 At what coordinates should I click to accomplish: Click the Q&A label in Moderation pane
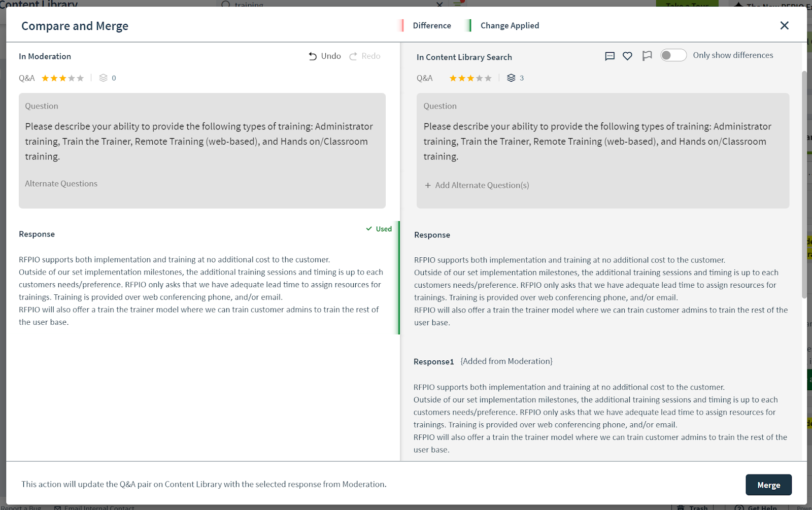point(27,78)
